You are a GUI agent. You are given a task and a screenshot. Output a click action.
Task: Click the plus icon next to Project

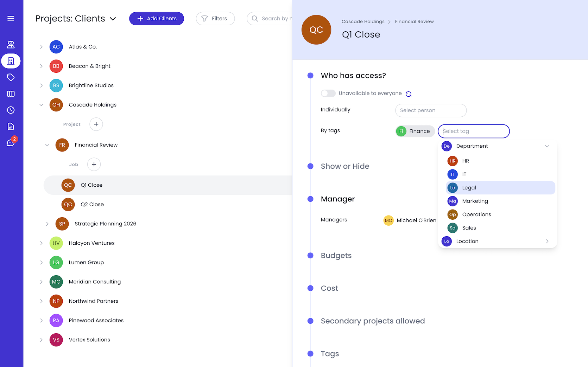pyautogui.click(x=96, y=124)
